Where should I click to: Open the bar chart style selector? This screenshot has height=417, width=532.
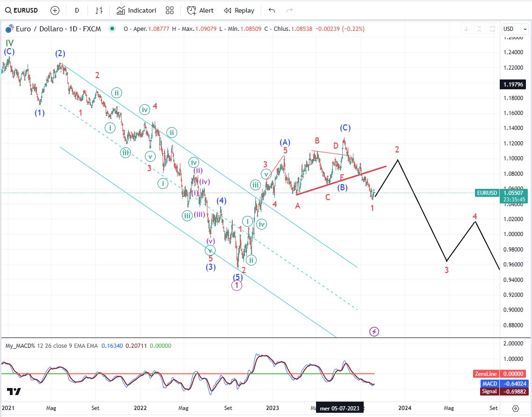pyautogui.click(x=99, y=10)
